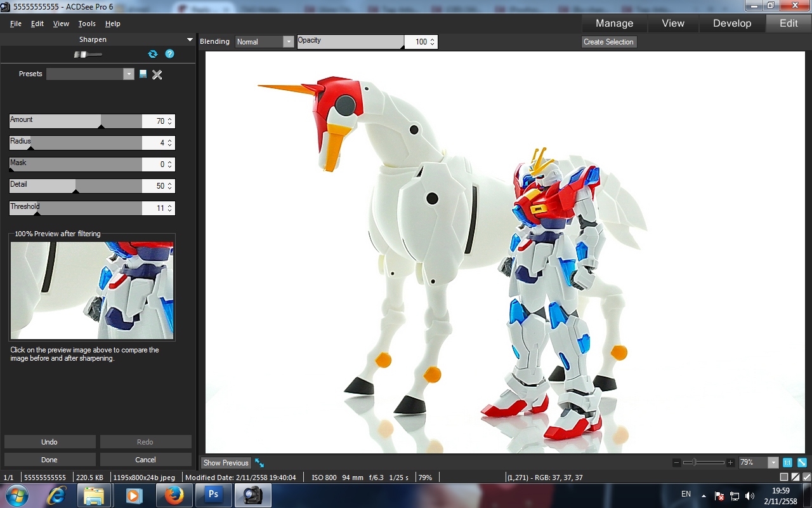Click the Redo button
The width and height of the screenshot is (812, 508).
coord(145,442)
